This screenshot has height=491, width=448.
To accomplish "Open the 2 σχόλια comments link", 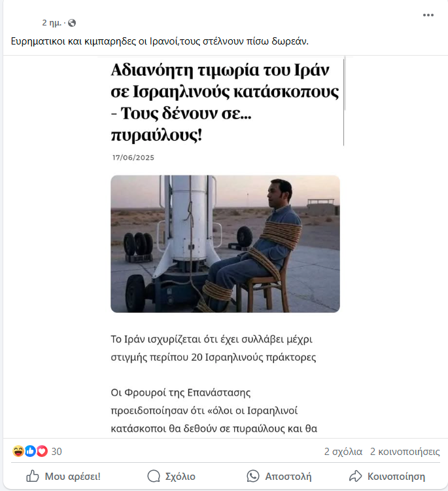I will pyautogui.click(x=343, y=452).
